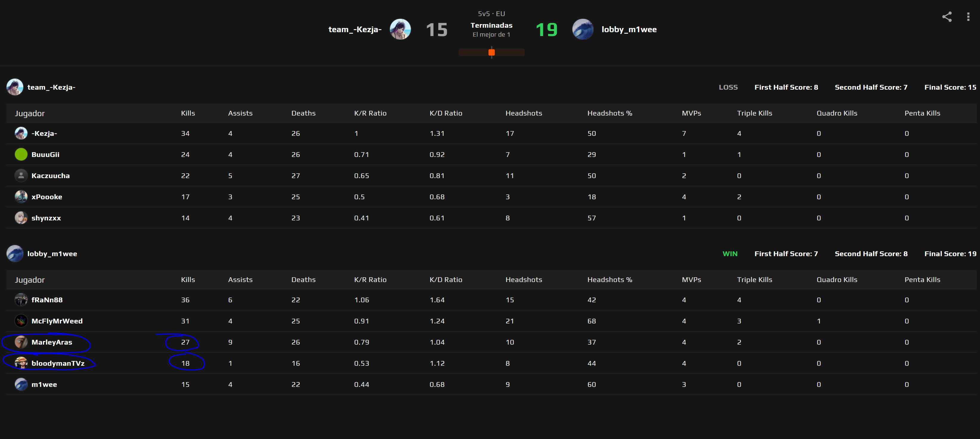Click Kaczuucha default grey avatar
Screen dimensions: 980x439
pyautogui.click(x=21, y=176)
